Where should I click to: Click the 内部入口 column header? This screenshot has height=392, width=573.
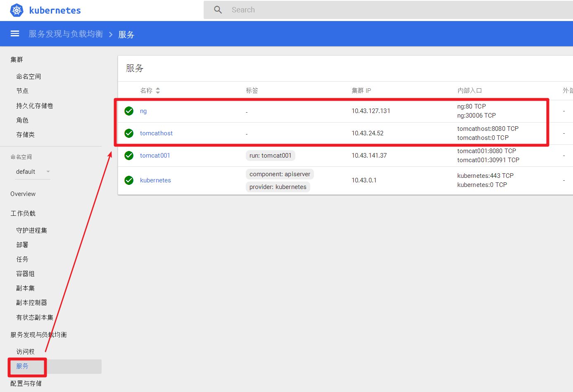[x=470, y=91]
